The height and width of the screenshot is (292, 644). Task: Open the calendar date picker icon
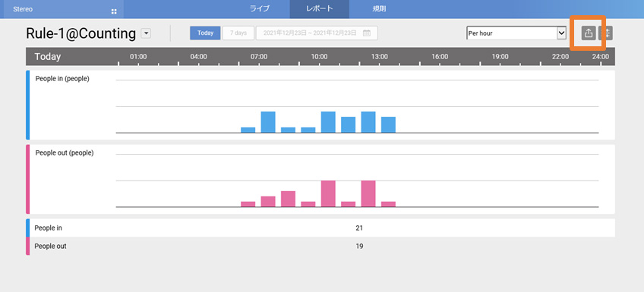367,33
